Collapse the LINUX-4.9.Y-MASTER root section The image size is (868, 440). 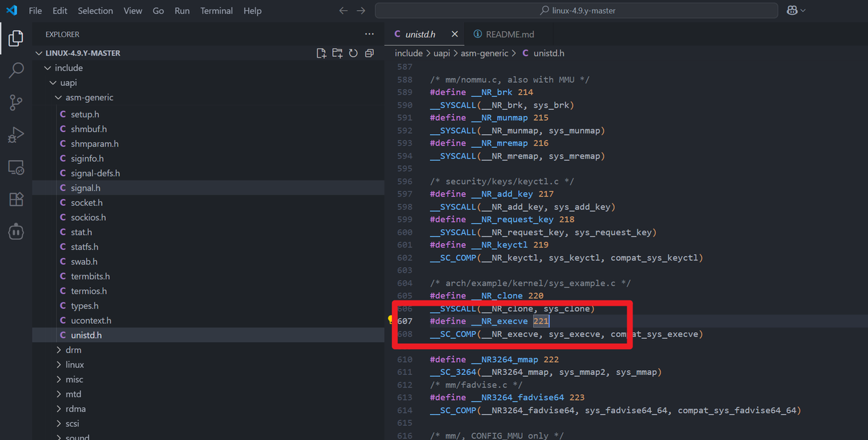click(x=83, y=53)
